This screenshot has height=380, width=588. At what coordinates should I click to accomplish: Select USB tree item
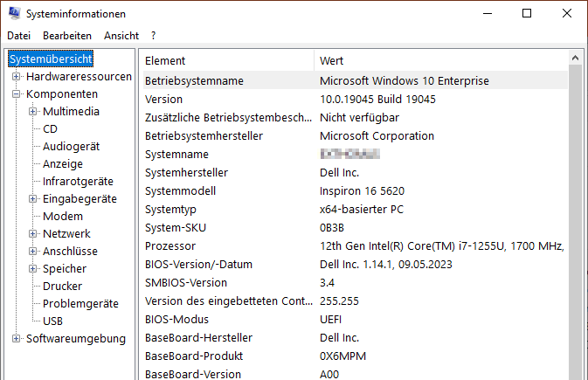click(x=53, y=321)
